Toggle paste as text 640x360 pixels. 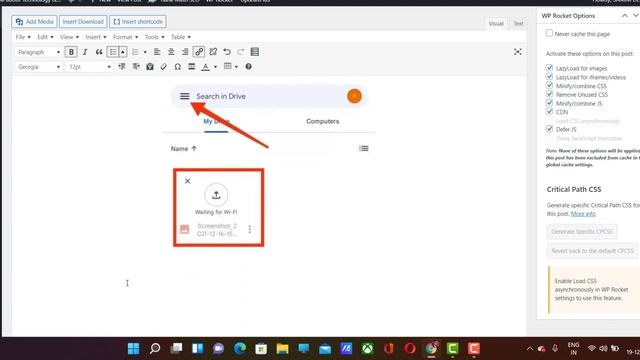tap(150, 67)
